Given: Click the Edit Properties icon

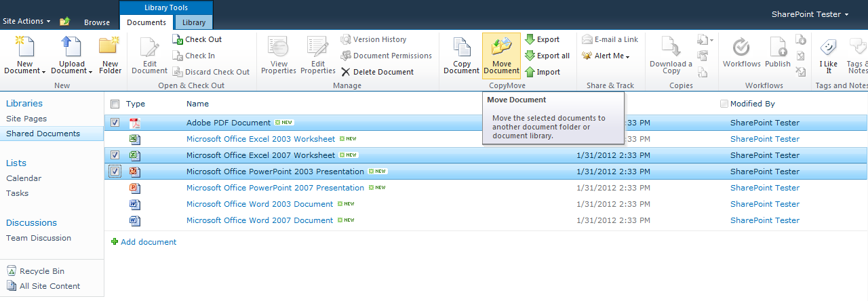Looking at the screenshot, I should 318,46.
